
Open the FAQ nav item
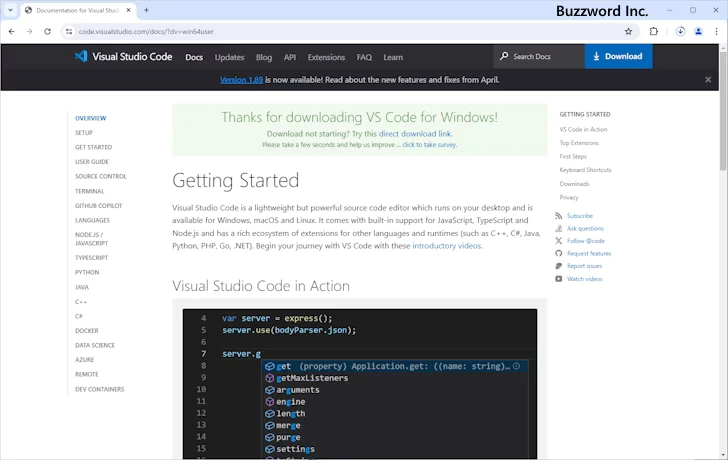(x=364, y=57)
